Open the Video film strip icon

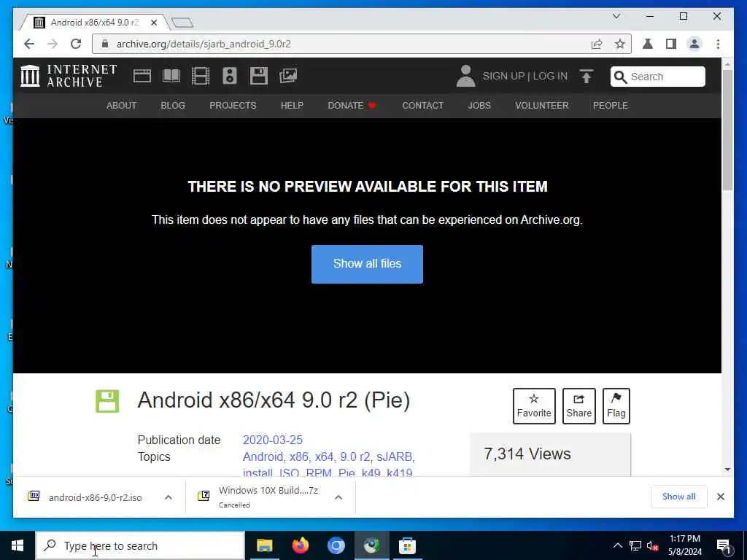tap(201, 76)
